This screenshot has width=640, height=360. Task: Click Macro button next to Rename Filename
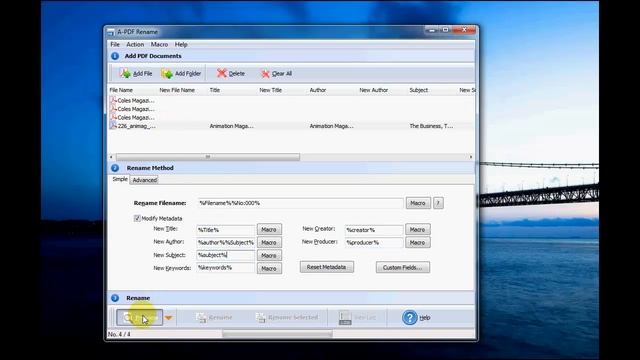(418, 203)
